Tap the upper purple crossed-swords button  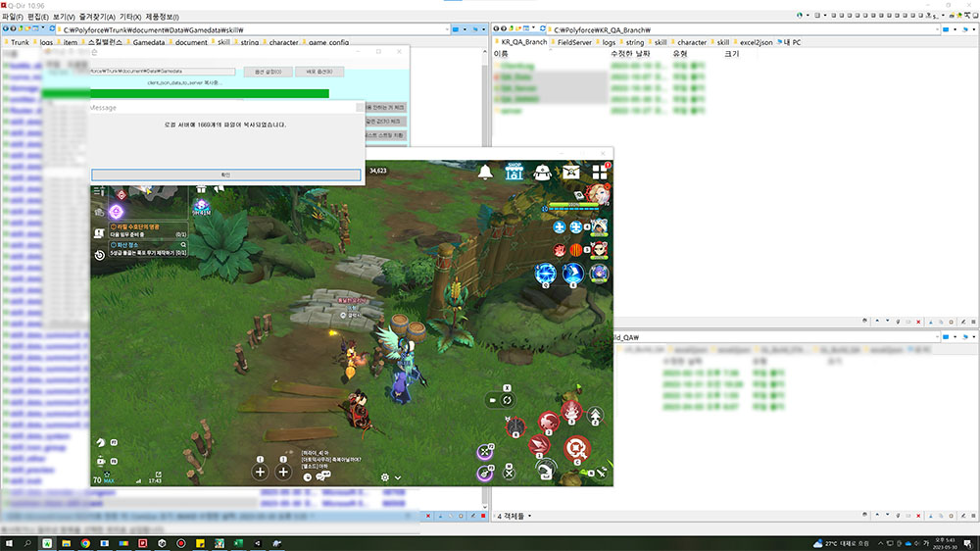click(485, 451)
